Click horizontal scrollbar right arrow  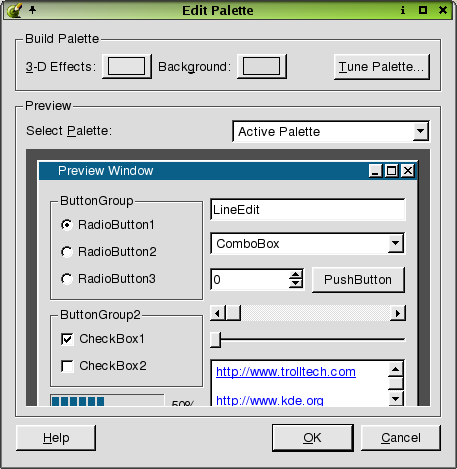coord(398,313)
